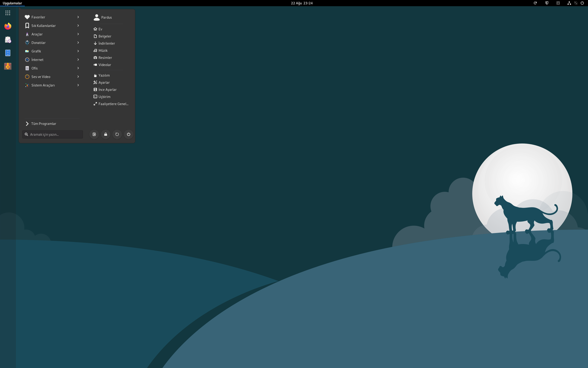Open the software center icon in the dock

[8, 39]
